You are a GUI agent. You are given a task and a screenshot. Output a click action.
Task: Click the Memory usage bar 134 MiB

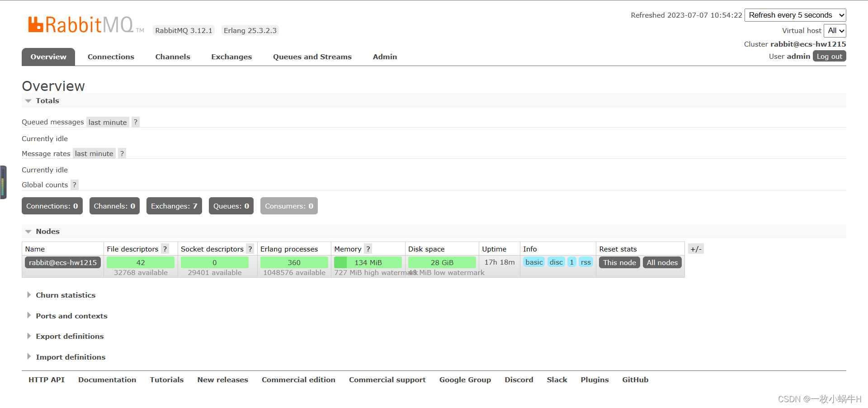click(x=368, y=262)
